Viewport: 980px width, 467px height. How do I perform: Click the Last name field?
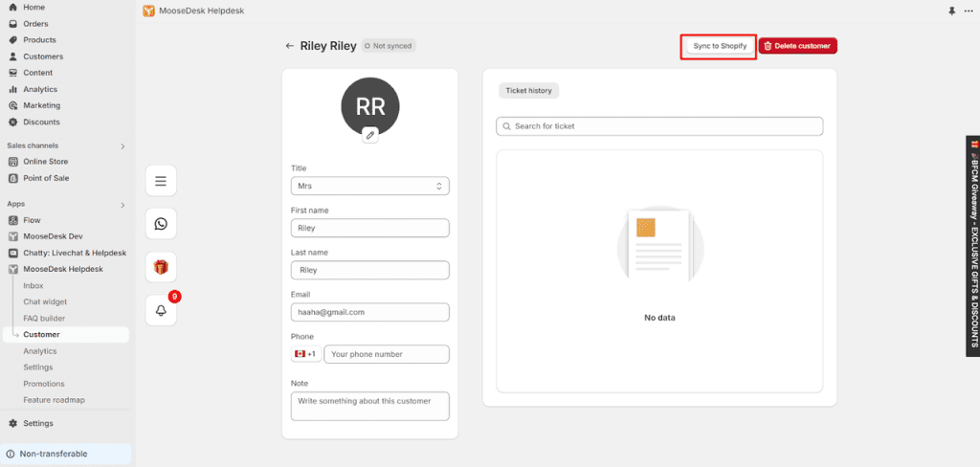[x=370, y=270]
